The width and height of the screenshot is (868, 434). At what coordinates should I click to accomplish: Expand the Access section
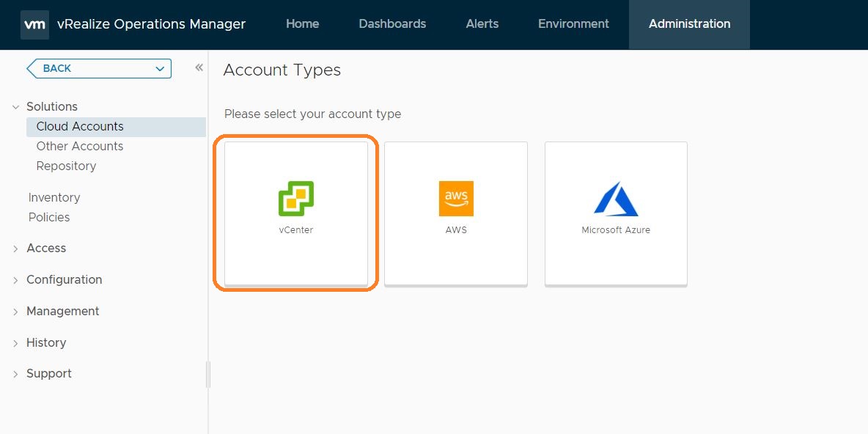pyautogui.click(x=15, y=248)
